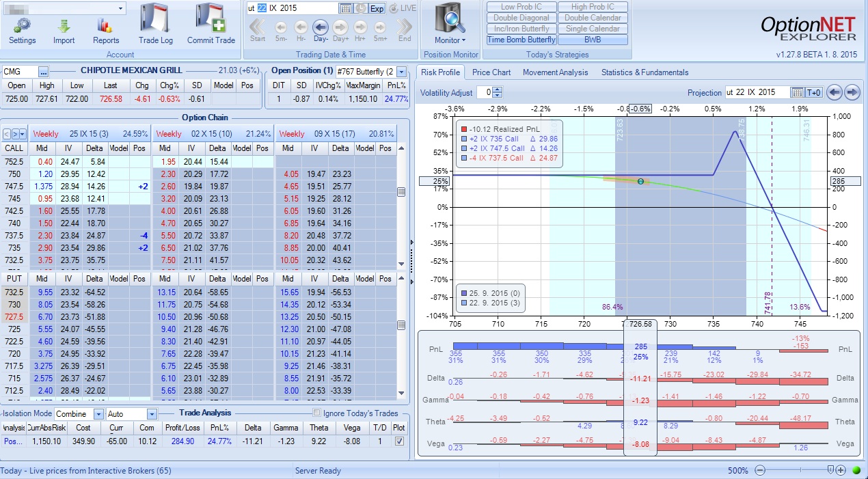Switch to Risk Profile tab
Screen dimensions: 868x479
pyautogui.click(x=440, y=72)
